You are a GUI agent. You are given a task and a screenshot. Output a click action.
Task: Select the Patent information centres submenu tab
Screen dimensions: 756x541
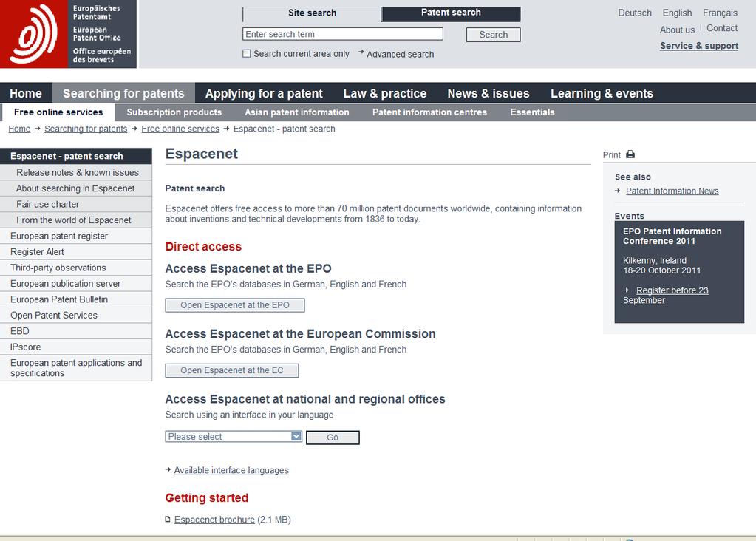click(429, 112)
